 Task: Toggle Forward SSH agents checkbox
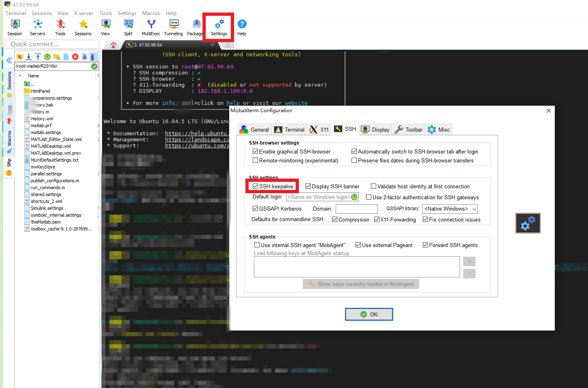426,245
